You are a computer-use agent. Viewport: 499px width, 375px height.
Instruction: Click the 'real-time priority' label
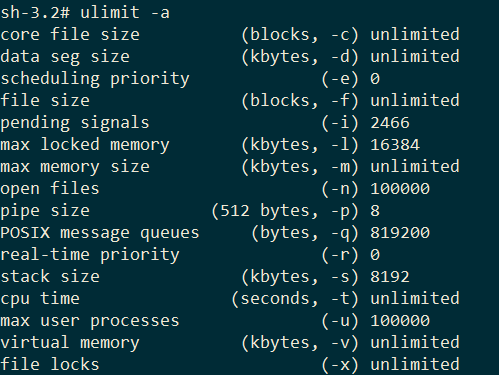(90, 255)
